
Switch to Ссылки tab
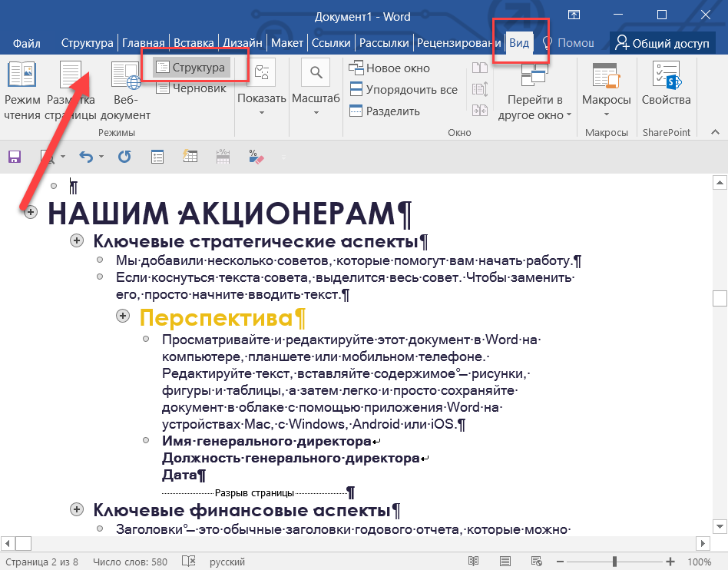(331, 43)
